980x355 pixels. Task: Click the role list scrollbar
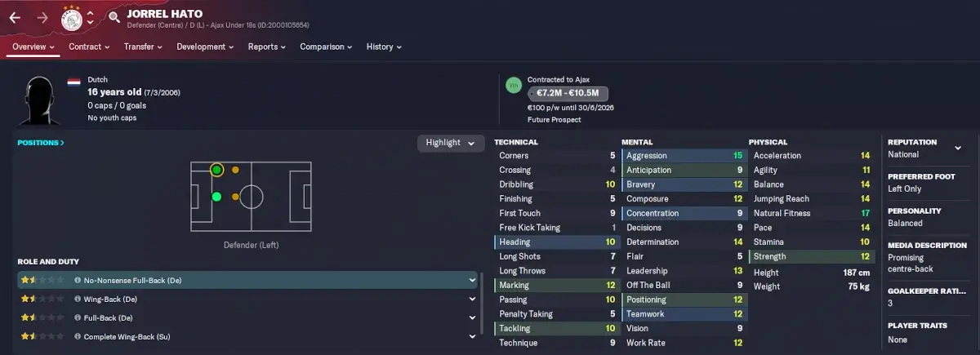pos(482,304)
